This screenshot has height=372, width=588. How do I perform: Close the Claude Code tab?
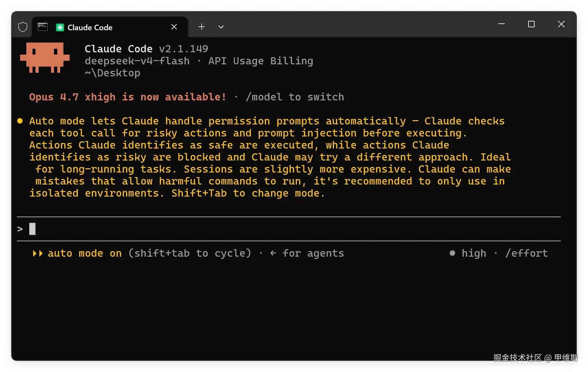tap(174, 27)
